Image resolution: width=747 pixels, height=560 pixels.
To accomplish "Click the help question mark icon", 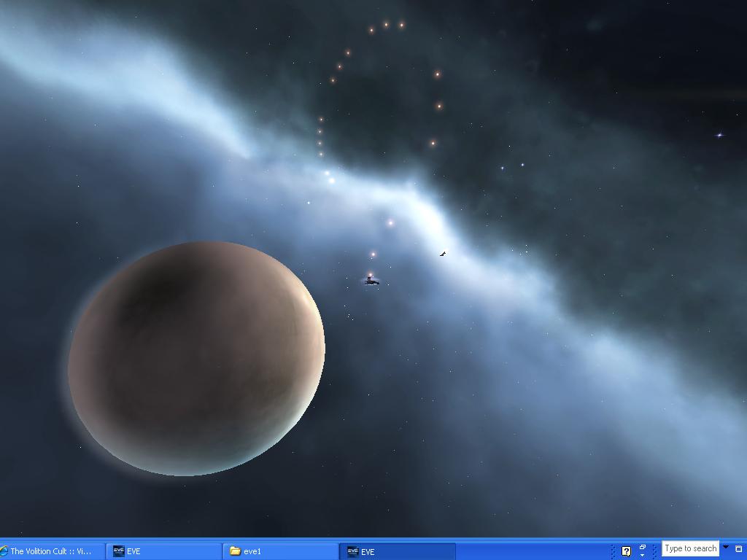I will point(627,551).
